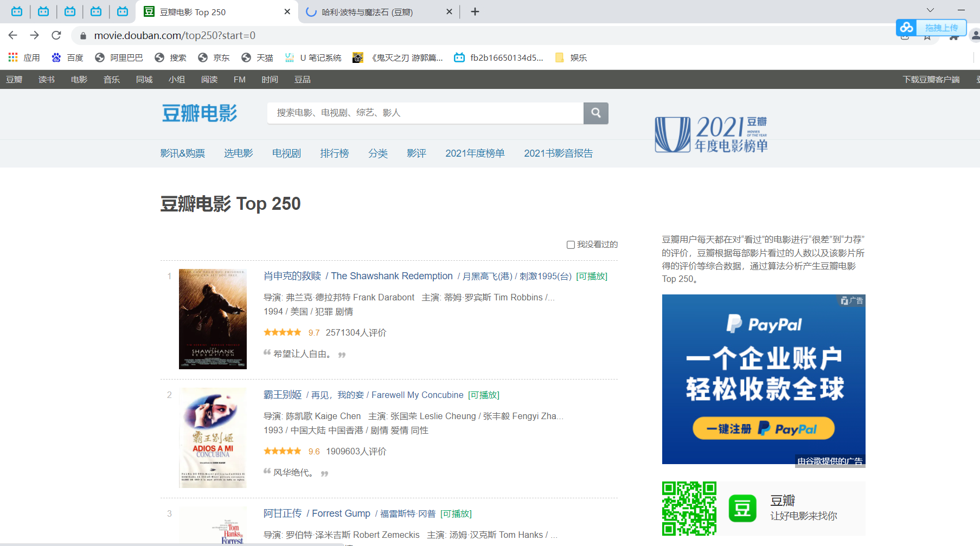Click the magnifier search button
Viewport: 980px width, 546px height.
tap(596, 113)
